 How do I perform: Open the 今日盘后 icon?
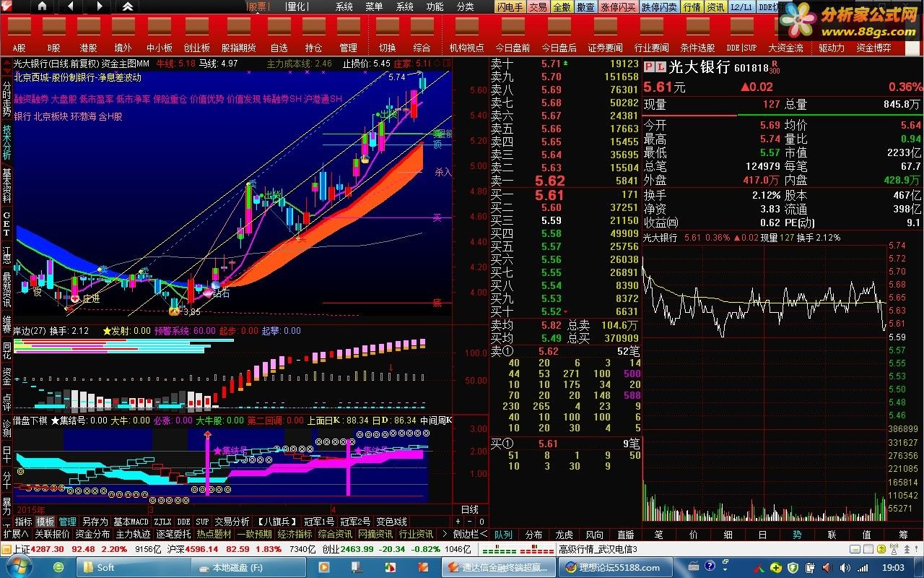pos(559,35)
